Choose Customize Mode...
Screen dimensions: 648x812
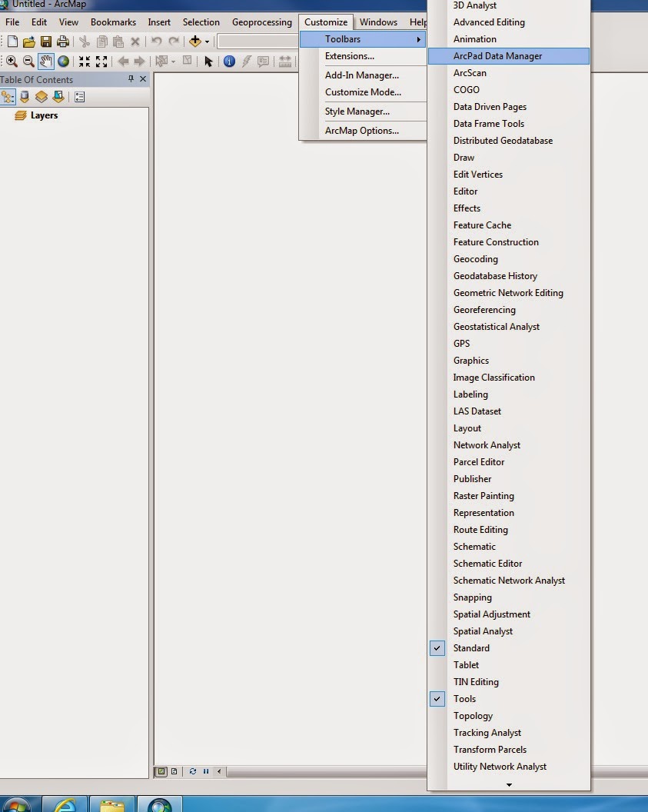click(x=363, y=92)
